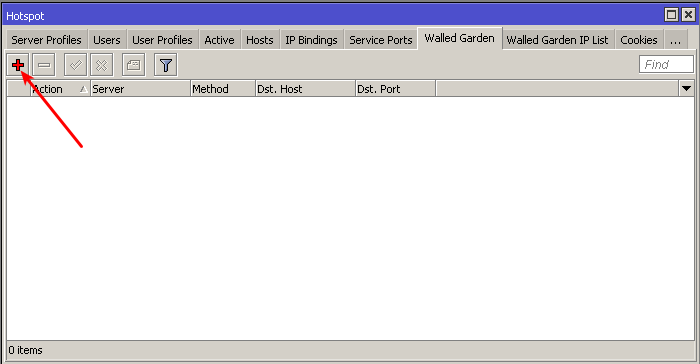Go to the Hosts tab
This screenshot has height=364, width=700.
[x=260, y=40]
